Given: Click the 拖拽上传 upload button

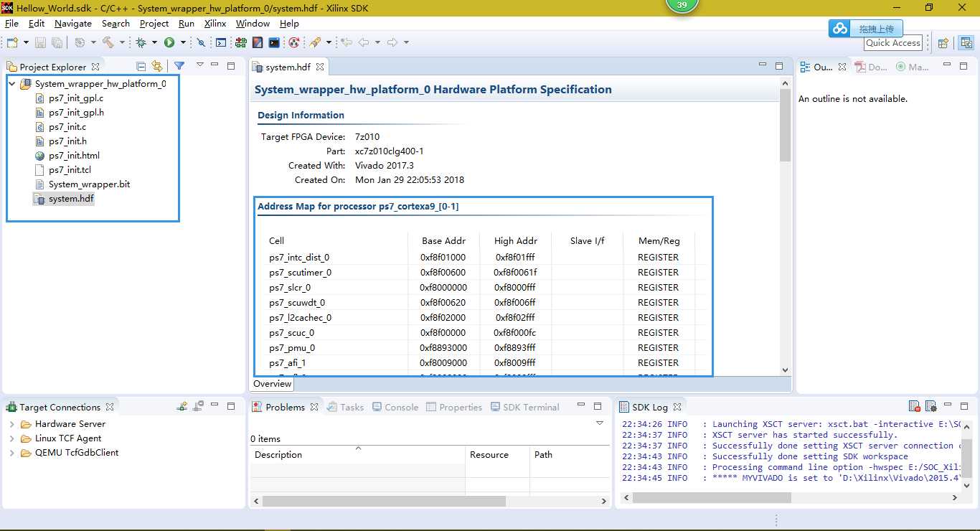Looking at the screenshot, I should [877, 29].
